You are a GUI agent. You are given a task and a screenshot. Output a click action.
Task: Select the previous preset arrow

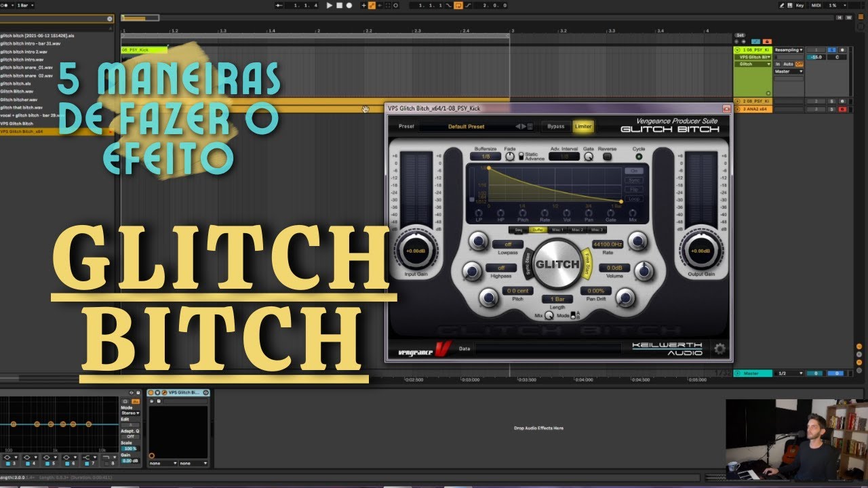click(x=518, y=126)
